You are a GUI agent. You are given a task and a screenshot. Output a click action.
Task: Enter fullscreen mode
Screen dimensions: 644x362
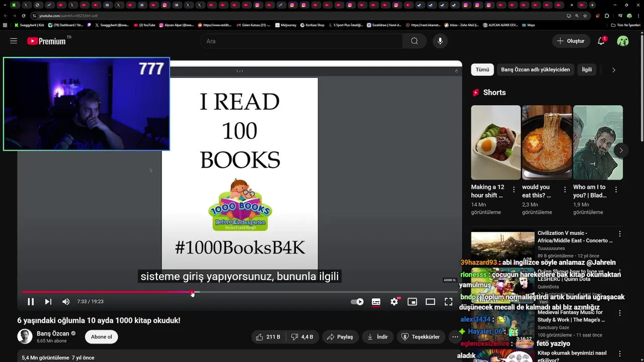pos(448,302)
